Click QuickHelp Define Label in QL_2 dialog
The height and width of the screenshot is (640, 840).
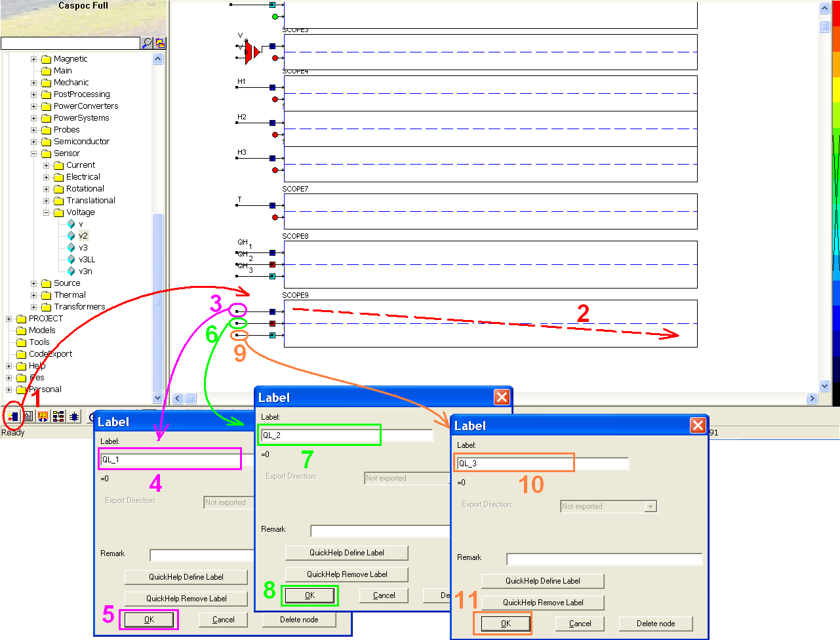[x=347, y=553]
